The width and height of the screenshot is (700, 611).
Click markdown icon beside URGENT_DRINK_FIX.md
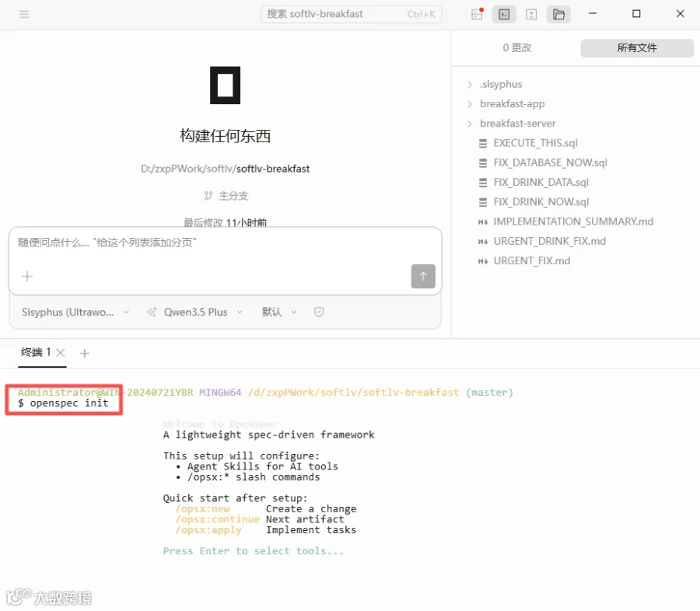482,242
